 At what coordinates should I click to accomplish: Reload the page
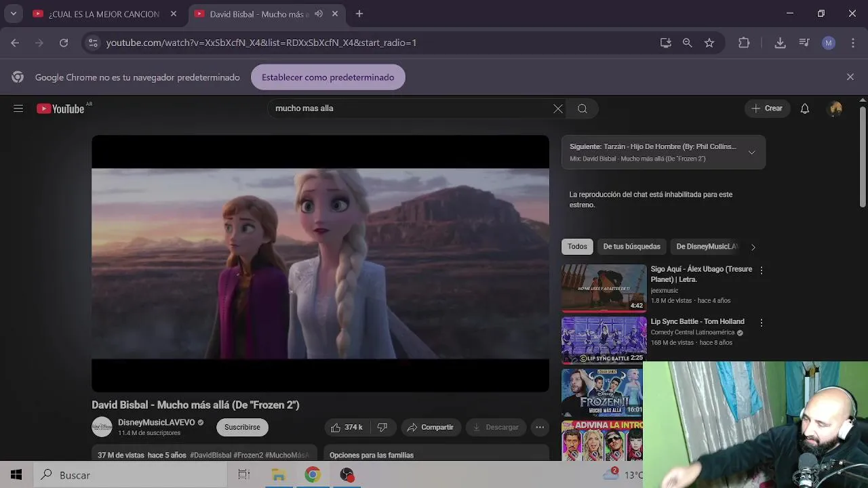(64, 43)
